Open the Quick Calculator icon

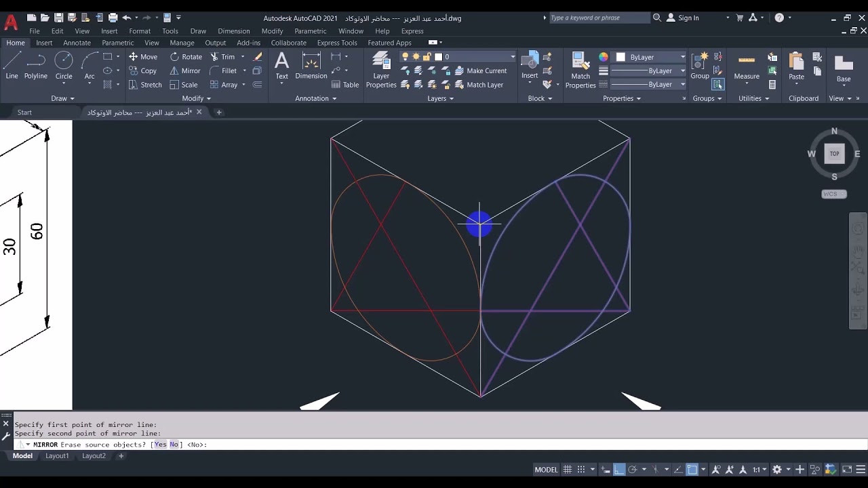772,85
